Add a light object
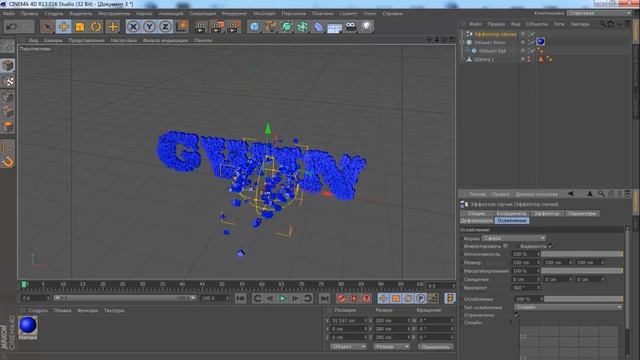The width and height of the screenshot is (640, 360). (367, 27)
